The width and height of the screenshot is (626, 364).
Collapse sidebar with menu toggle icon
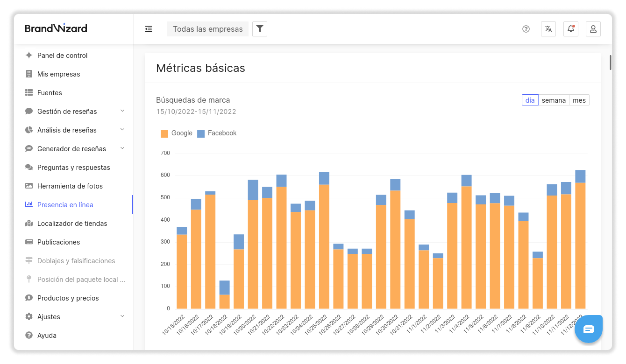click(x=149, y=29)
